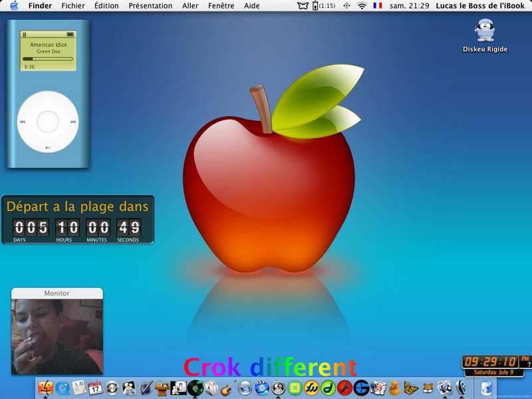Open the Finder application menu

click(40, 6)
